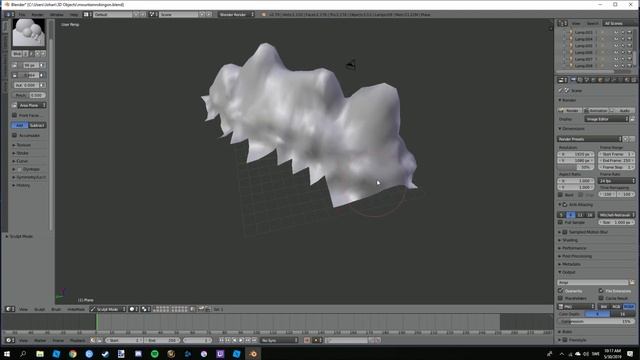
Task: Toggle the Anti-Aliasing checkbox
Action: [x=565, y=204]
